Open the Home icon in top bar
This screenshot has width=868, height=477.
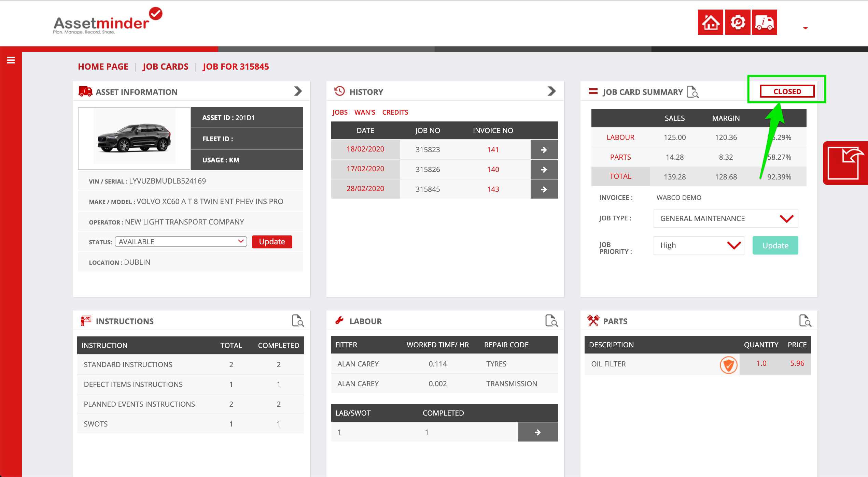click(710, 22)
